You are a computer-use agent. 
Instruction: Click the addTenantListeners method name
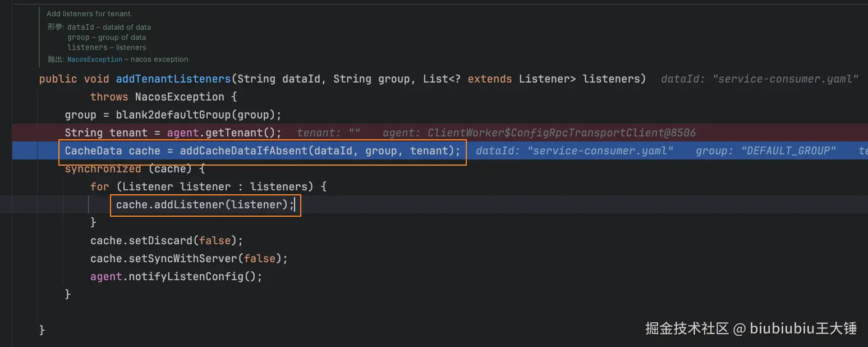pyautogui.click(x=173, y=79)
